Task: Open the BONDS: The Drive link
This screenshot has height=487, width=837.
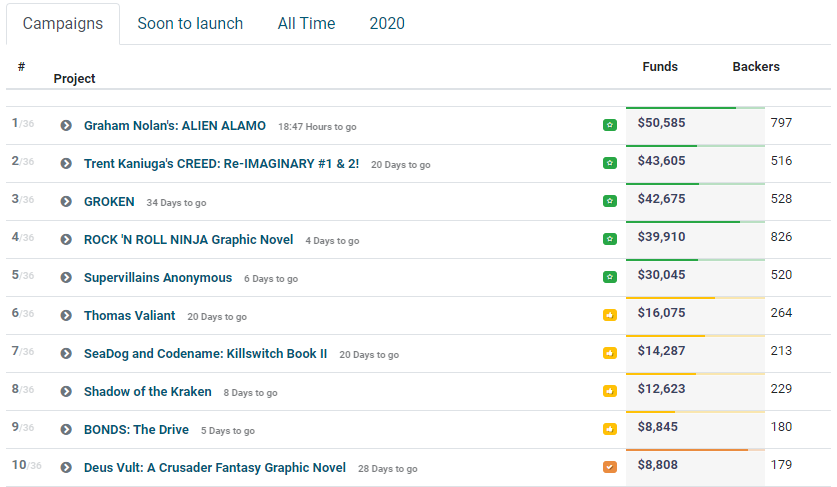Action: tap(136, 429)
